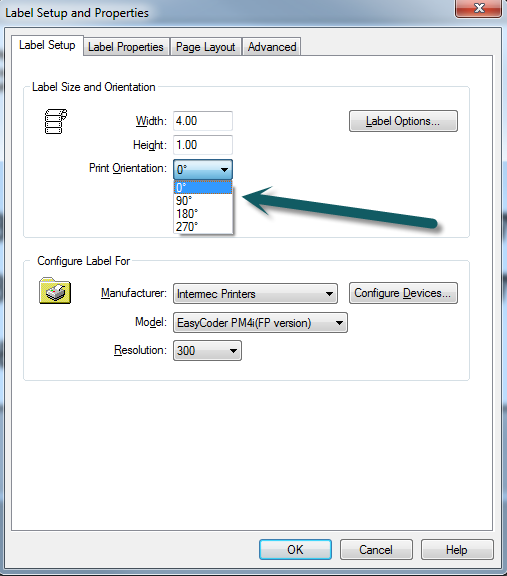
Task: Click the Width input field
Action: (203, 121)
